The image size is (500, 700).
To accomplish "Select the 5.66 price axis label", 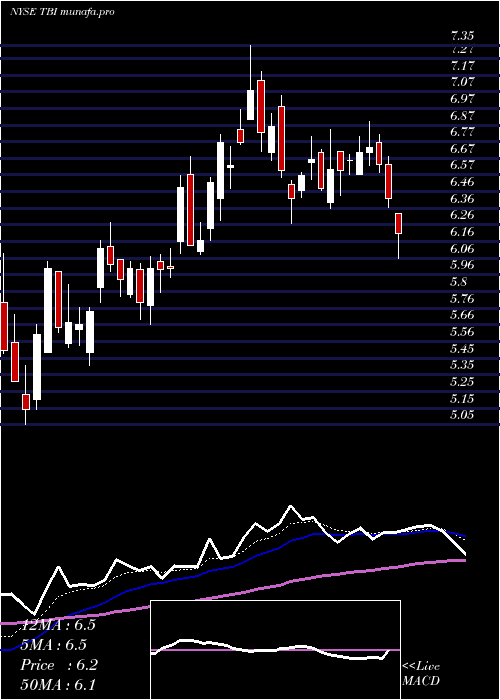I will coord(462,315).
